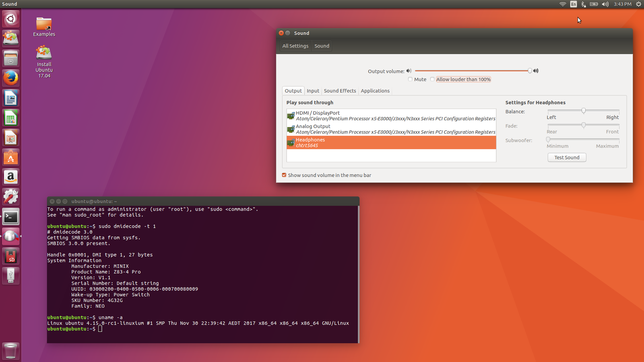Click the 'SKU Number: 4G32G' terminal line

click(97, 300)
